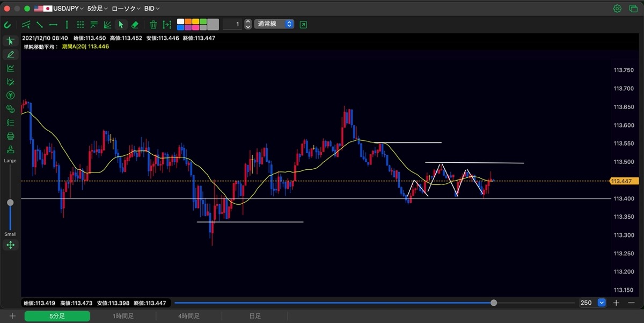The width and height of the screenshot is (644, 323).
Task: Open the print icon in sidebar
Action: point(10,136)
